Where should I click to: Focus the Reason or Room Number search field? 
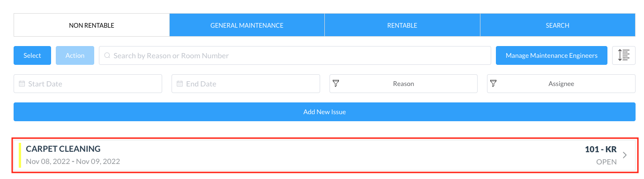pyautogui.click(x=295, y=55)
